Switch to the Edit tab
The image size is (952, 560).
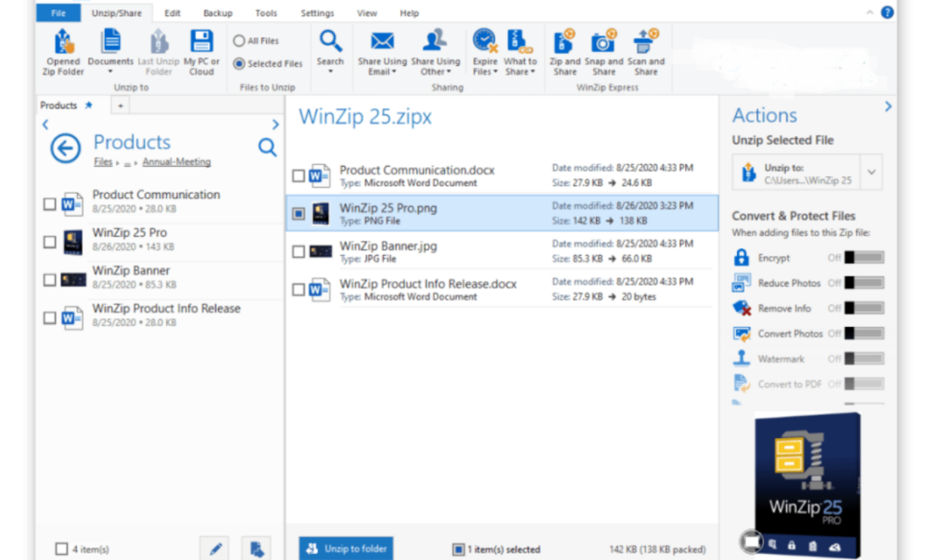coord(173,13)
